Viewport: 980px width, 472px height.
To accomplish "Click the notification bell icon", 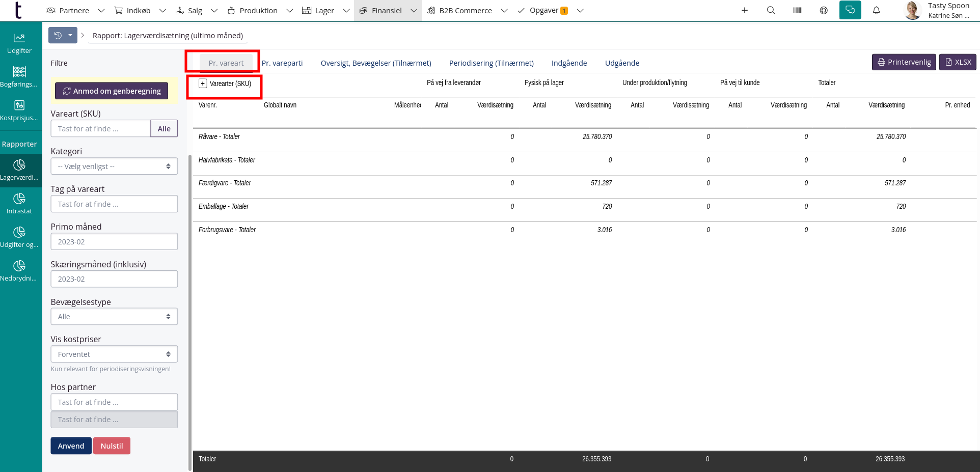I will click(876, 10).
